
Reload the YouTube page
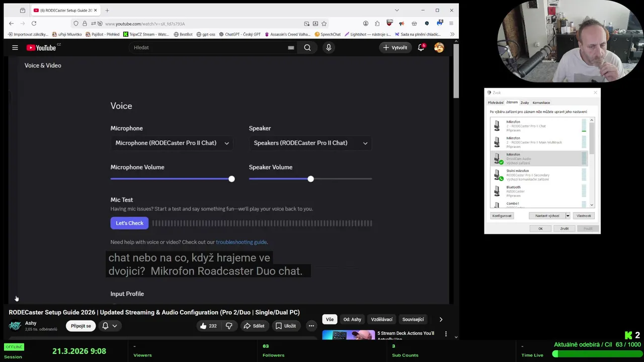coord(34,23)
